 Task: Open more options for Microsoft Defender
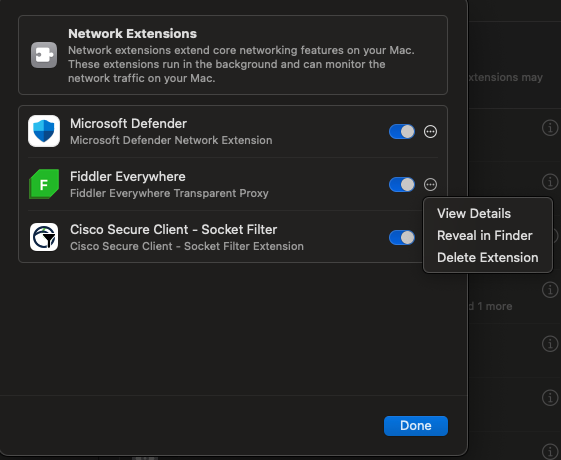(x=430, y=132)
